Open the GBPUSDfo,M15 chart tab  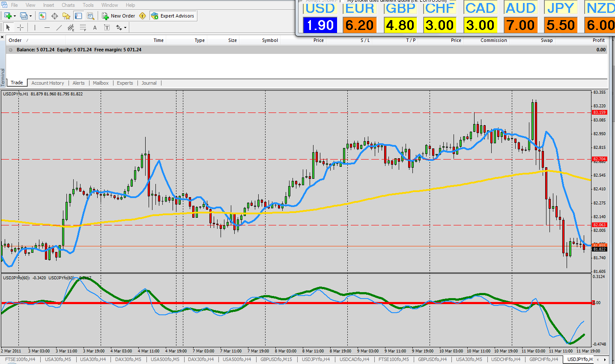point(276,359)
